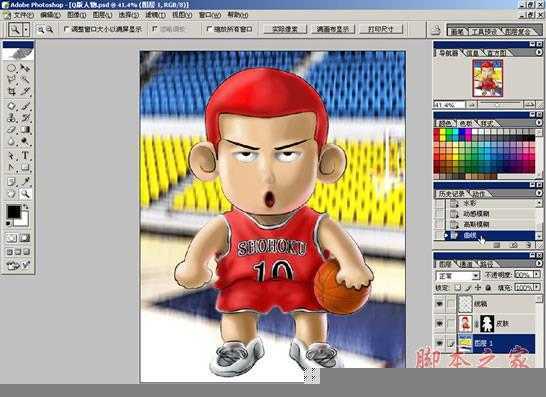546x397 pixels.
Task: Select the Gradient tool
Action: pyautogui.click(x=25, y=130)
